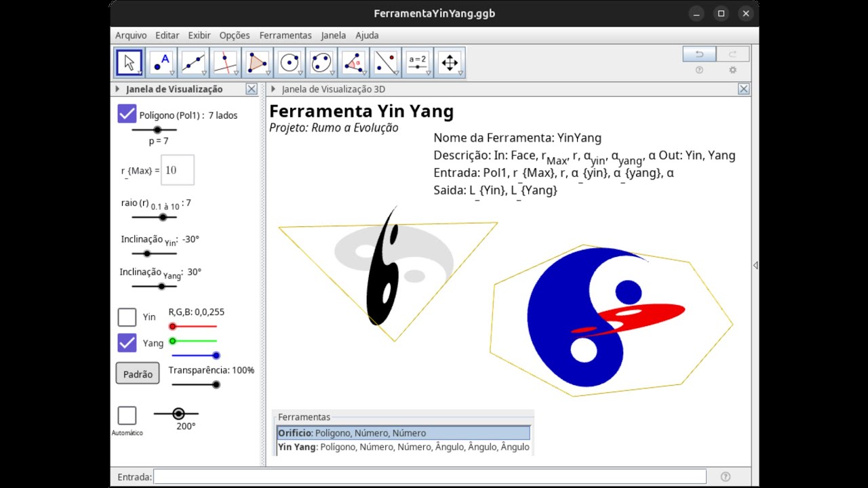Open the Ferramentas menu
868x488 pixels.
click(285, 35)
